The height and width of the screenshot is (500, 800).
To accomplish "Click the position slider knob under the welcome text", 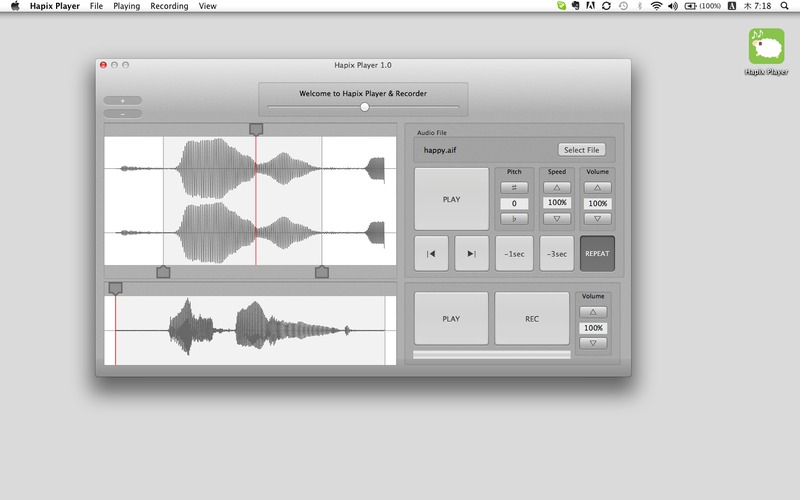I will click(364, 107).
